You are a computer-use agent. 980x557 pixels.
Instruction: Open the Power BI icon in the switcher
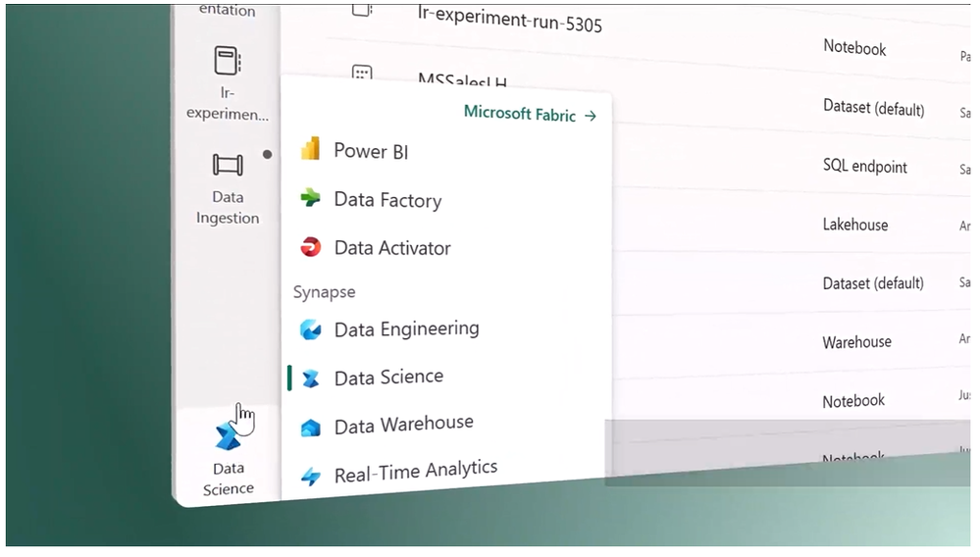[311, 149]
